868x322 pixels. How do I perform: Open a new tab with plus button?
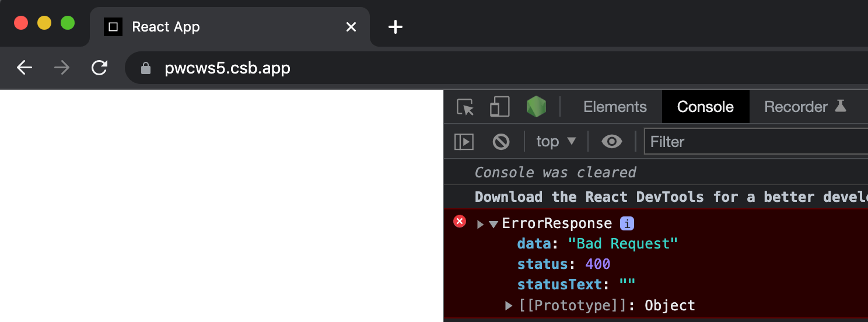point(395,27)
